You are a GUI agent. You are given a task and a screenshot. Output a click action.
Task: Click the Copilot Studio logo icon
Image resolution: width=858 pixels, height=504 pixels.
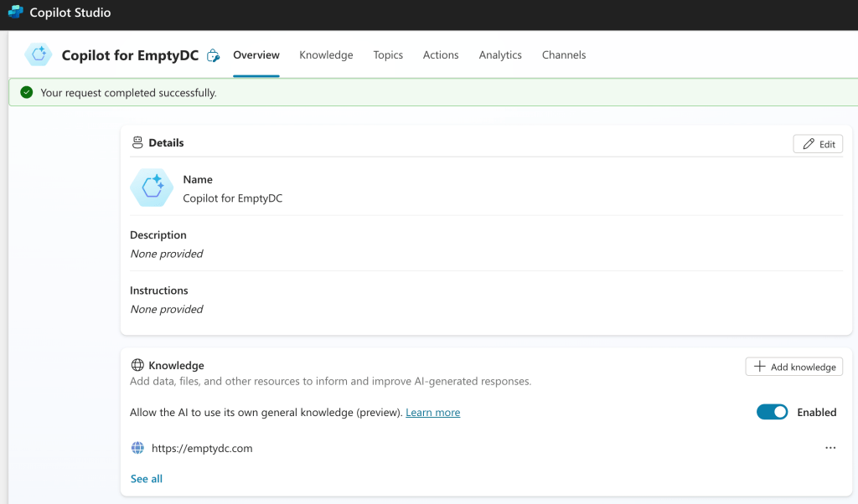click(15, 13)
